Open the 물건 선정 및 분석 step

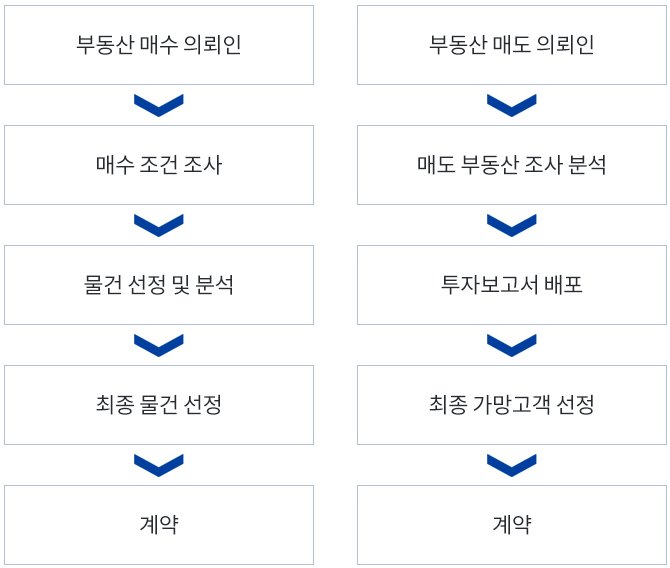pos(159,285)
